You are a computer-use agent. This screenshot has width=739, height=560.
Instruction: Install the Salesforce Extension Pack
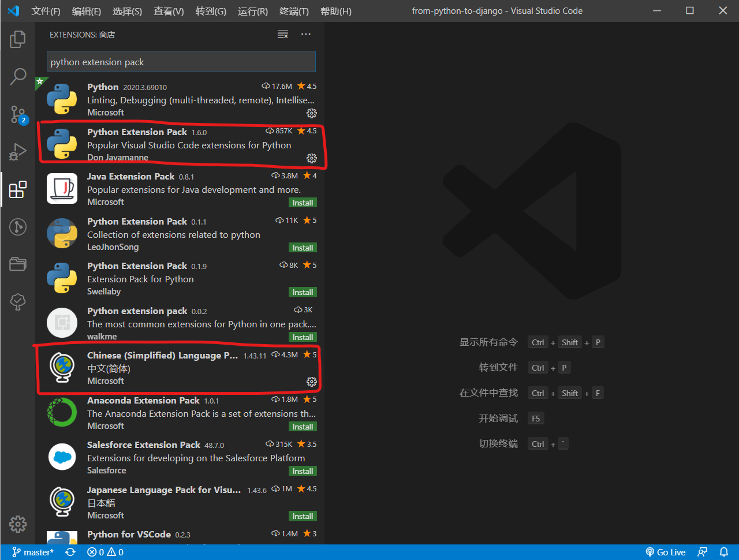click(x=303, y=471)
